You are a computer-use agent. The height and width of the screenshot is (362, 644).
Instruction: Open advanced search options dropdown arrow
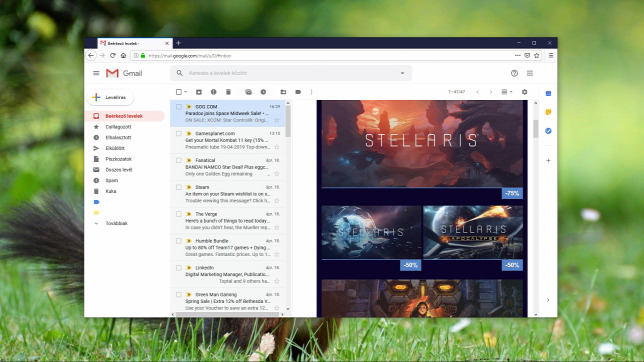tap(402, 73)
